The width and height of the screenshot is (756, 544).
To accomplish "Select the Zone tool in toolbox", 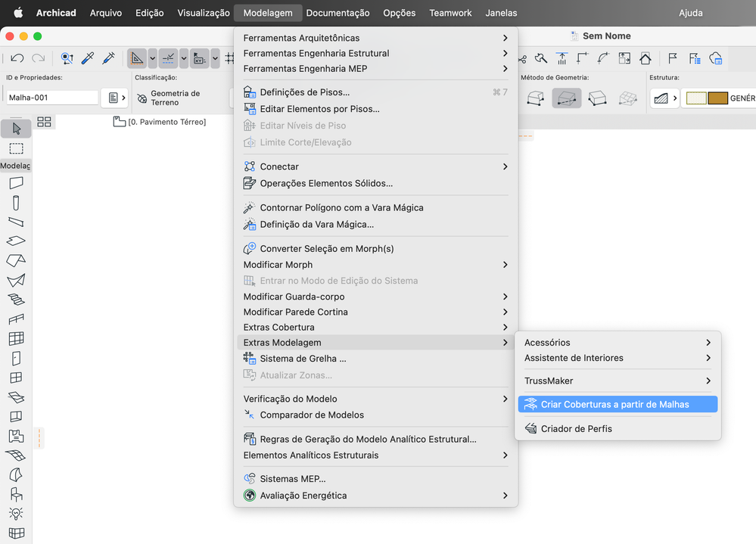I will [x=16, y=436].
